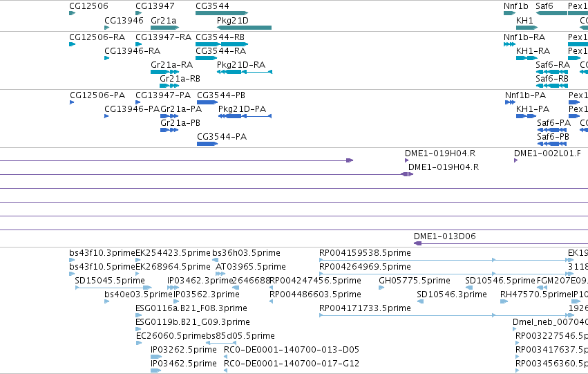
Task: Click the Gr21a-PB protein label
Action: [x=180, y=123]
